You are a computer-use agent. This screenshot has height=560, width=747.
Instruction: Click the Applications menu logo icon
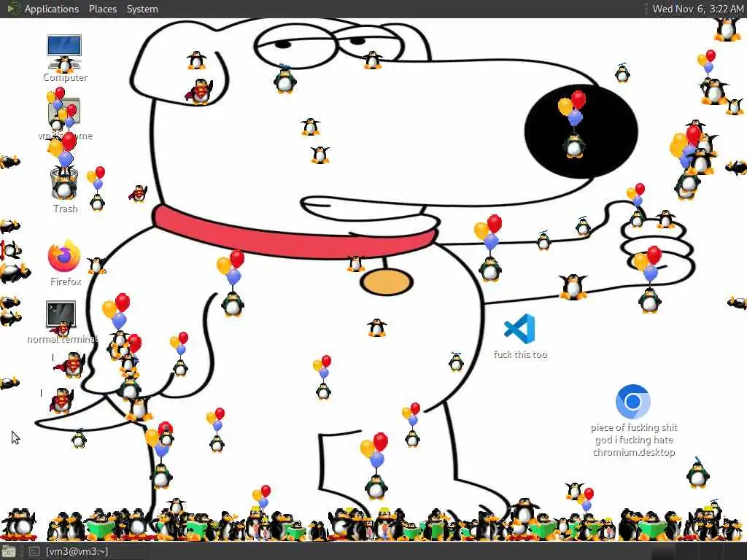[x=13, y=9]
